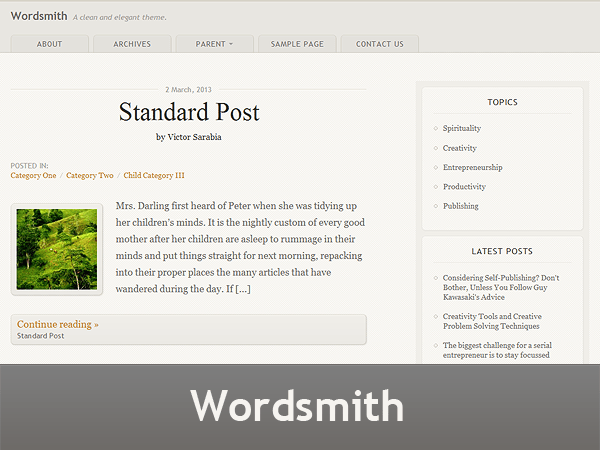This screenshot has width=600, height=450.
Task: Open the Creativity Tools and Creative post
Action: tap(492, 321)
